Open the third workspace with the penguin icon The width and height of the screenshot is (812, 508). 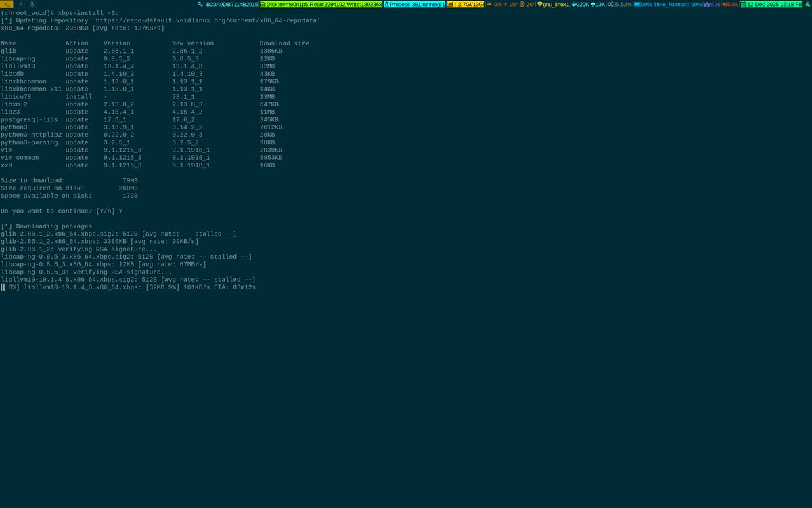pyautogui.click(x=32, y=4)
